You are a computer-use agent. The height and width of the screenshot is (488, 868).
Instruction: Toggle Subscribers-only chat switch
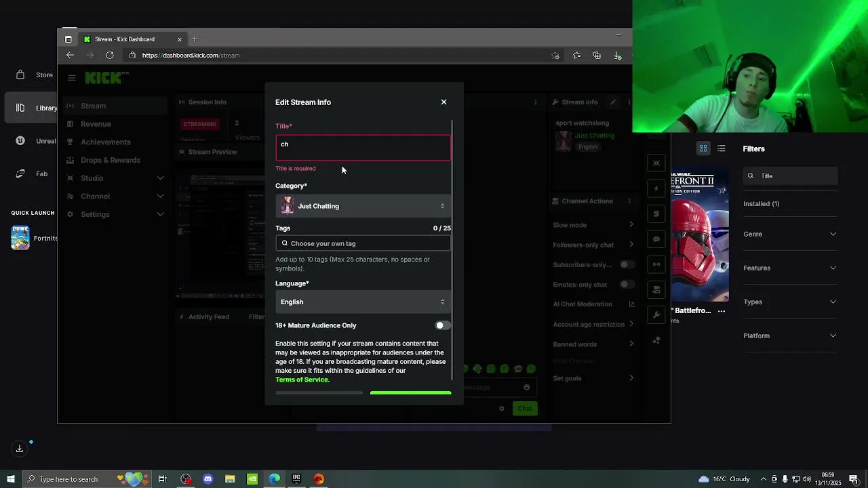pos(627,264)
